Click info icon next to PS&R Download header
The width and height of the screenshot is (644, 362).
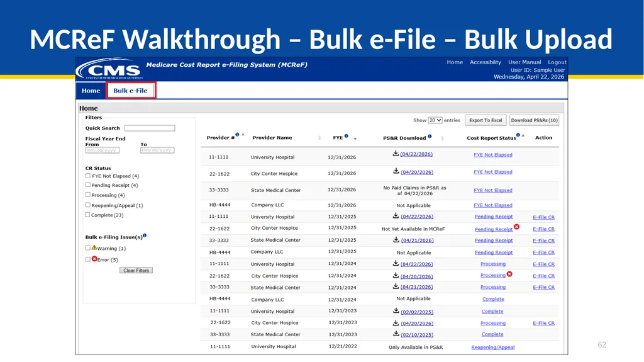[x=430, y=136]
